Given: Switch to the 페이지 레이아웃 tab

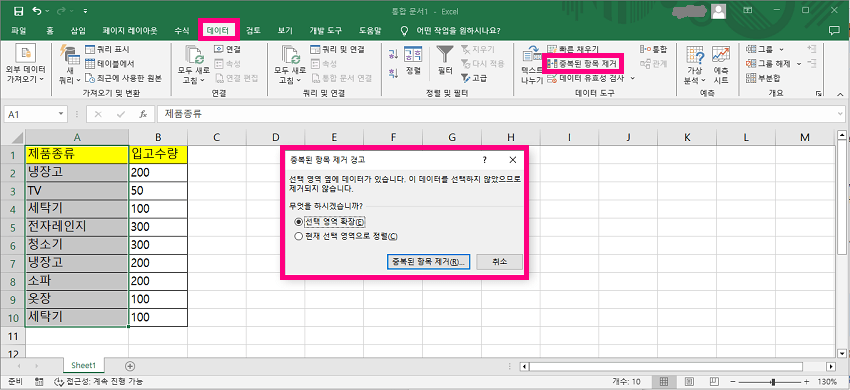Looking at the screenshot, I should [130, 30].
